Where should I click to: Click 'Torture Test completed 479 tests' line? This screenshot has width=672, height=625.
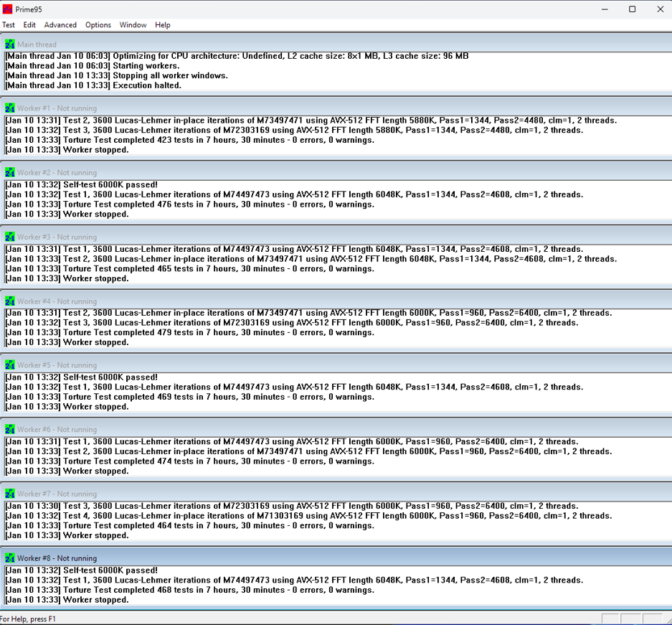(189, 332)
